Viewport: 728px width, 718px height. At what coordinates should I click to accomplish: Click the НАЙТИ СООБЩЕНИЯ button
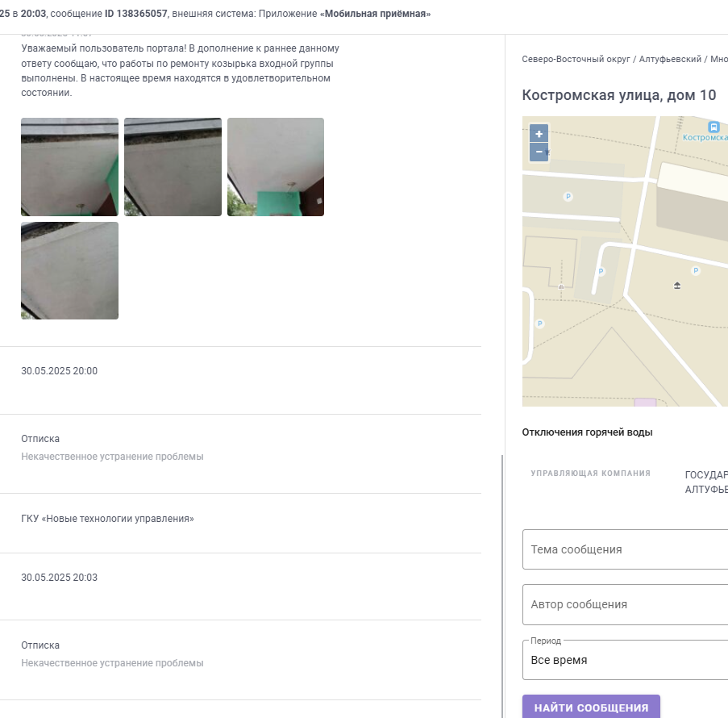click(x=591, y=707)
